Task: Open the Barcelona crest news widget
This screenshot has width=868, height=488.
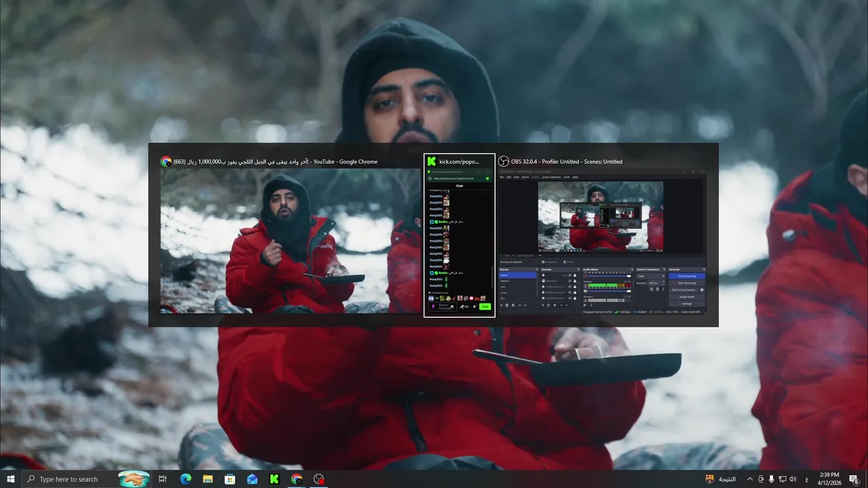Action: tap(720, 479)
